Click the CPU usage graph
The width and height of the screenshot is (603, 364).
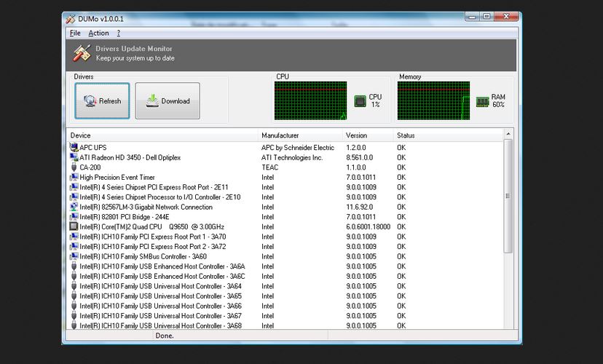tap(310, 100)
